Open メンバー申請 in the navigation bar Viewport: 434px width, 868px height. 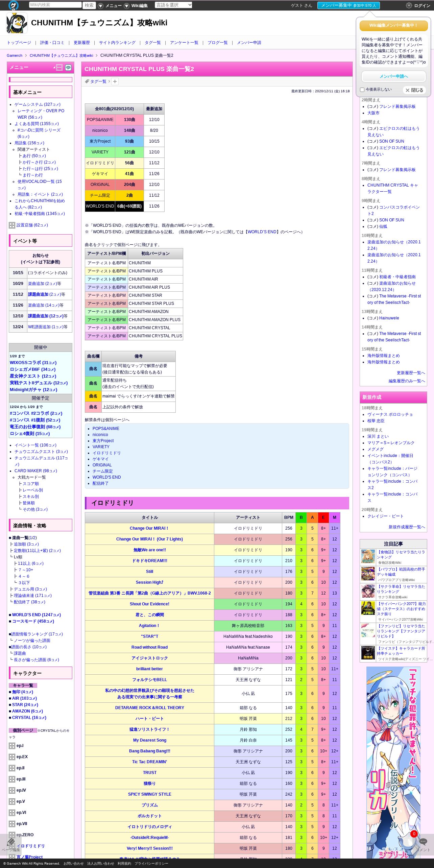249,43
